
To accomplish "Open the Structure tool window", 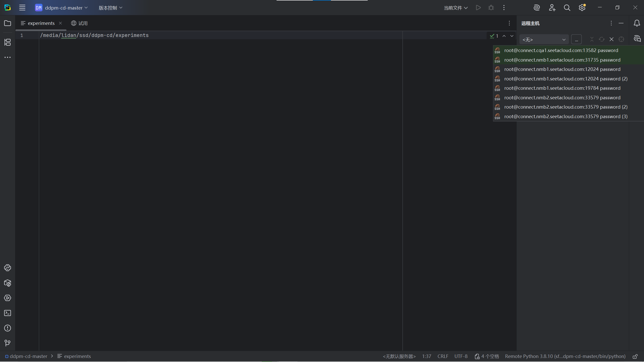I will (8, 42).
